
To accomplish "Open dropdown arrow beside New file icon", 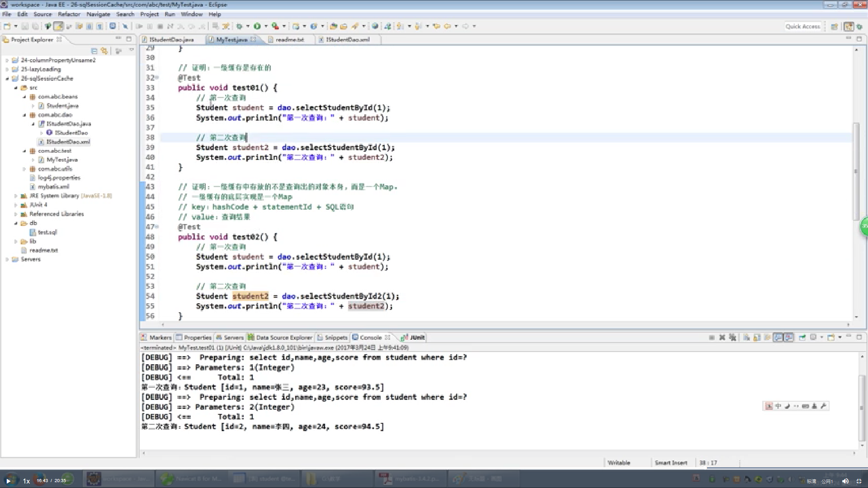I will [15, 26].
